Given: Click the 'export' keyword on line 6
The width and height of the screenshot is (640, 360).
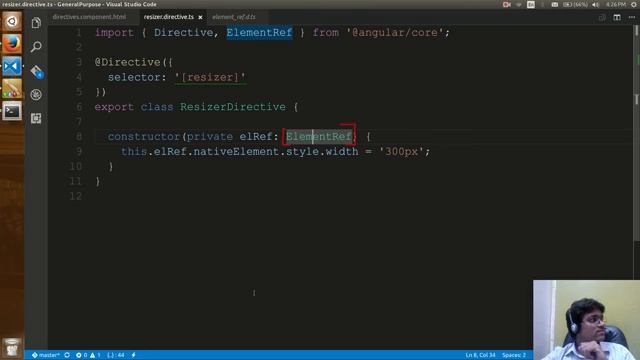Looking at the screenshot, I should pyautogui.click(x=114, y=107).
